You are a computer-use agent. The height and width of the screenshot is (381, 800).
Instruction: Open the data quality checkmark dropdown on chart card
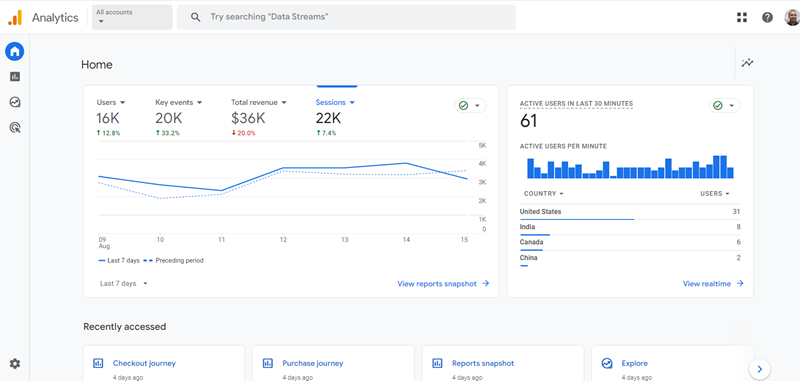click(x=470, y=106)
